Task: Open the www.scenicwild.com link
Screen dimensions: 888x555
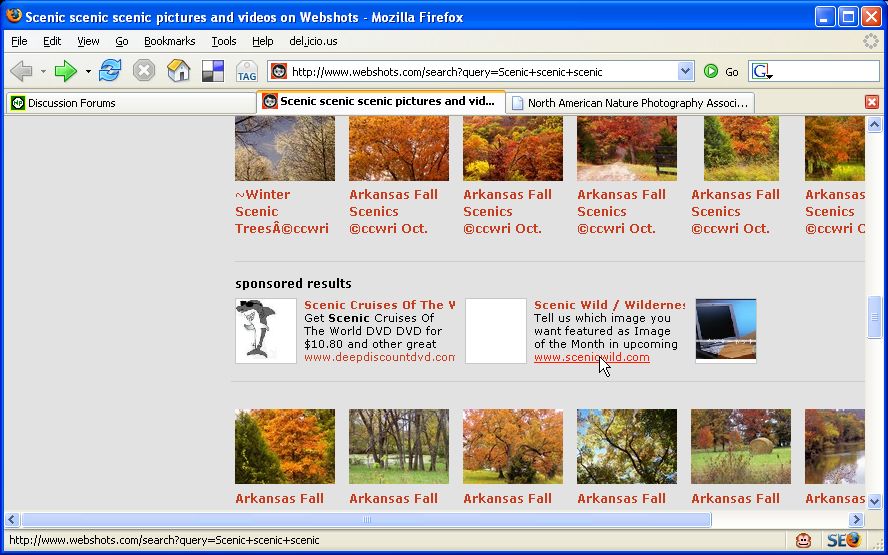Action: click(592, 357)
